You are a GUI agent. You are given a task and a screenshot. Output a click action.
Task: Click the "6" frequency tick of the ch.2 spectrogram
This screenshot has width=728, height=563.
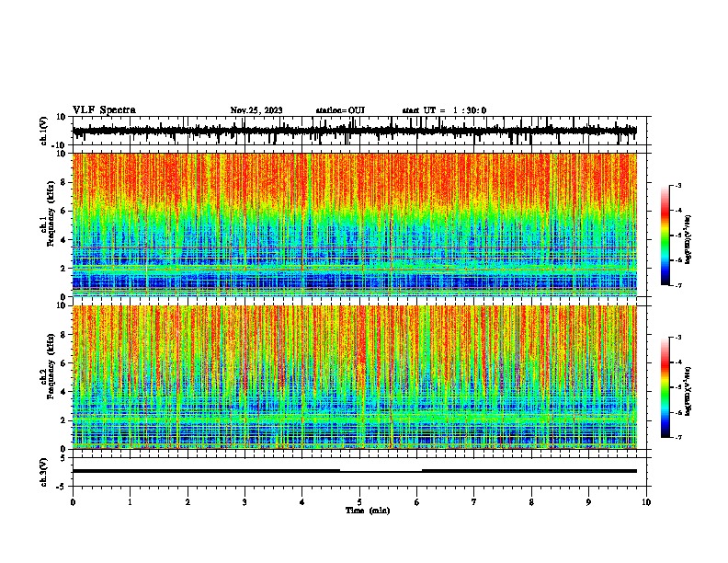pyautogui.click(x=64, y=363)
